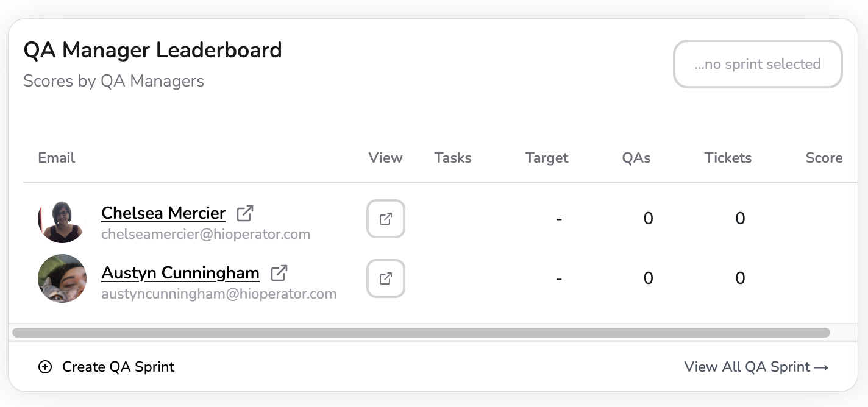Click Chelsea Mercier's profile photo
The height and width of the screenshot is (407, 868).
pyautogui.click(x=62, y=219)
